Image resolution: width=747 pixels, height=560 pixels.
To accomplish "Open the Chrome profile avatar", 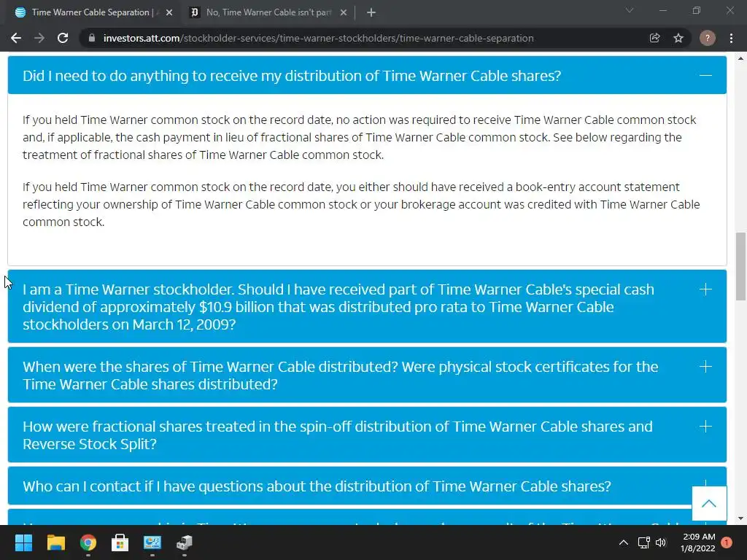I will coord(708,38).
